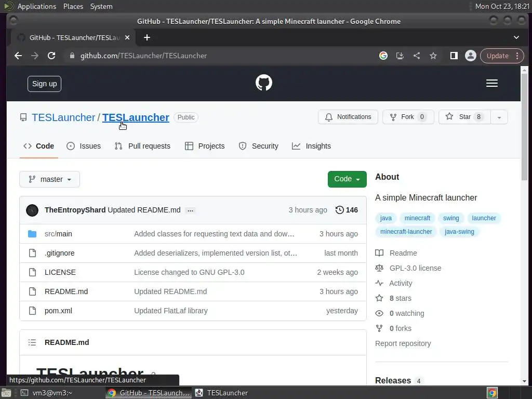Reload the page with the refresh icon
The width and height of the screenshot is (532, 399).
click(x=51, y=56)
